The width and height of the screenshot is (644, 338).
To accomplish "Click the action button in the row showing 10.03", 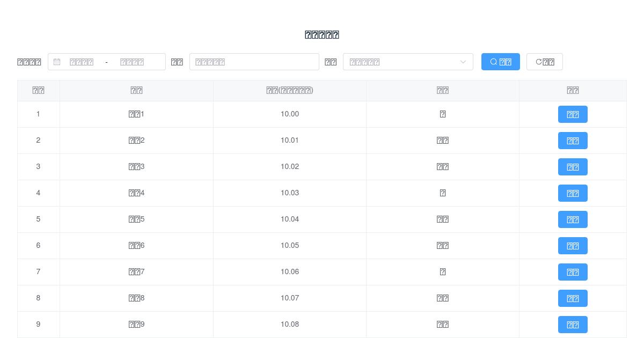I will 573,193.
